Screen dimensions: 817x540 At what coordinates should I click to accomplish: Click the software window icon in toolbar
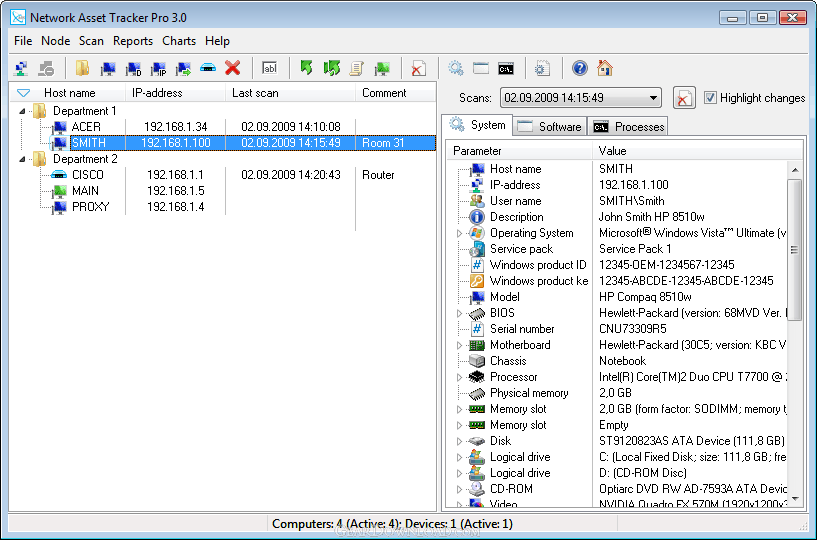click(x=480, y=68)
